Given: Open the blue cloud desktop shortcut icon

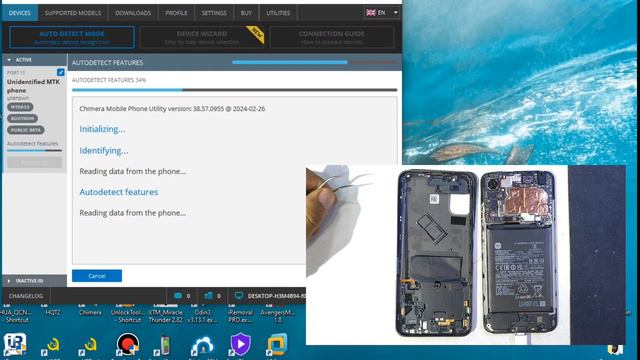Looking at the screenshot, I should (202, 346).
